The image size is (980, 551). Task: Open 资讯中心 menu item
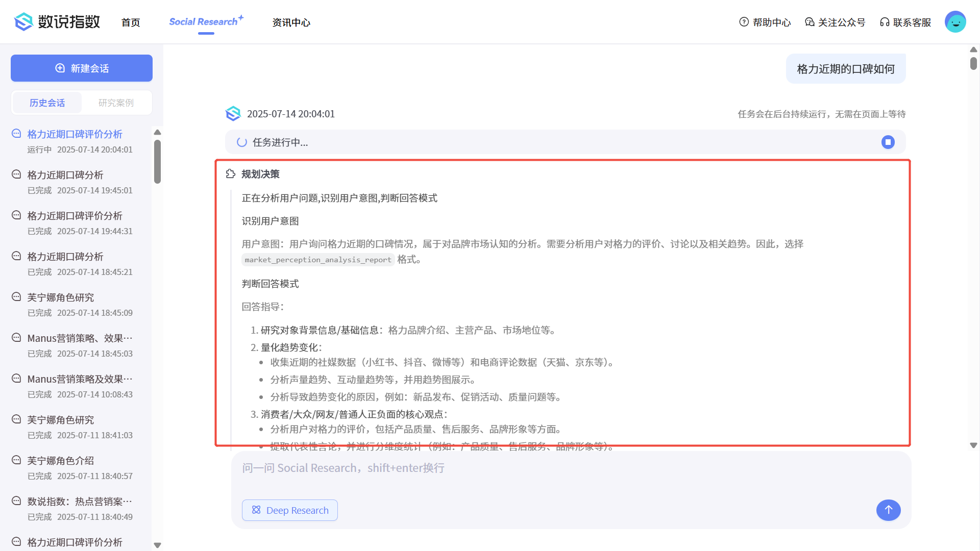point(291,22)
